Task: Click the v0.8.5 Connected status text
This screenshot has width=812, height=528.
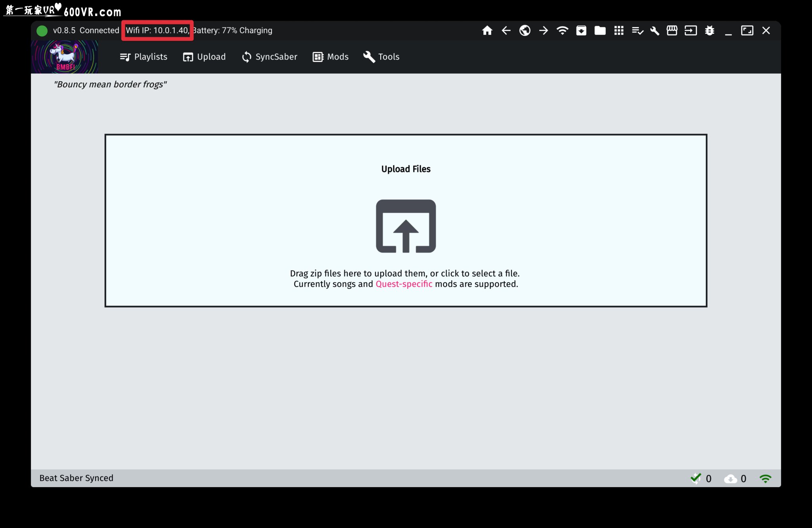Action: click(x=86, y=31)
